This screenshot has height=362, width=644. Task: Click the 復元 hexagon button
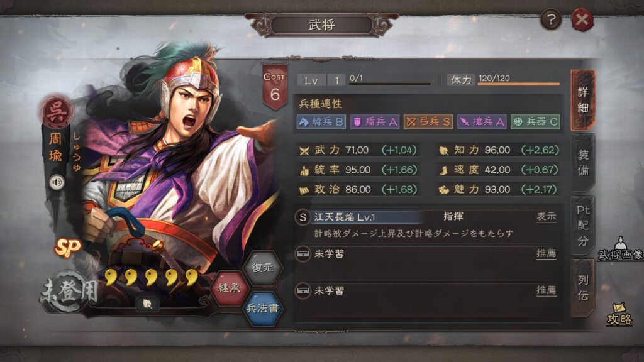coord(262,268)
